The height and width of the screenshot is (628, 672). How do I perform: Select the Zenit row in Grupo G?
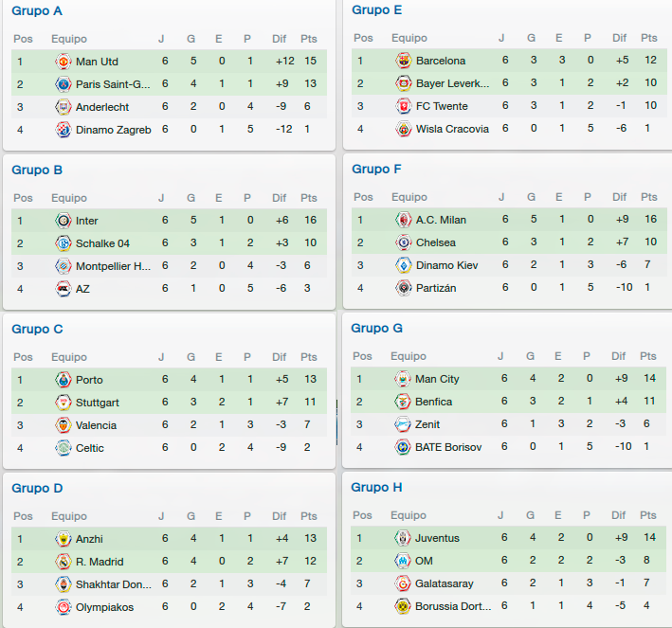[x=508, y=424]
